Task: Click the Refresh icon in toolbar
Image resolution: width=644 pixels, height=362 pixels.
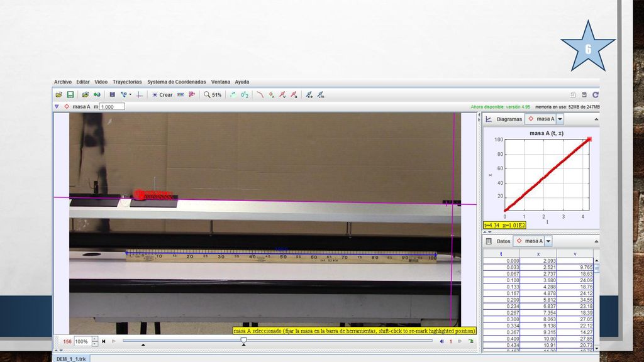Action: (595, 95)
